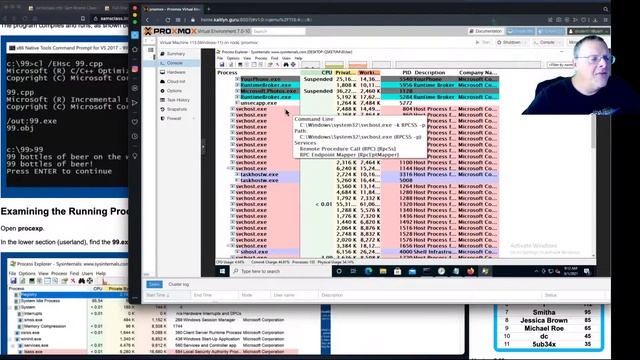Open notification center in VM taskbar
The image size is (640, 360).
(x=587, y=271)
